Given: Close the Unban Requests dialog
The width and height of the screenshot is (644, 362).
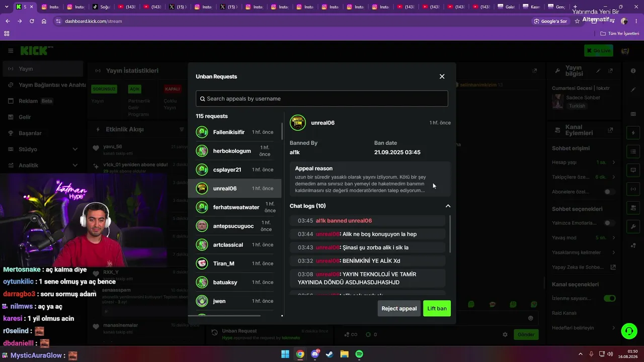Looking at the screenshot, I should pos(442,76).
